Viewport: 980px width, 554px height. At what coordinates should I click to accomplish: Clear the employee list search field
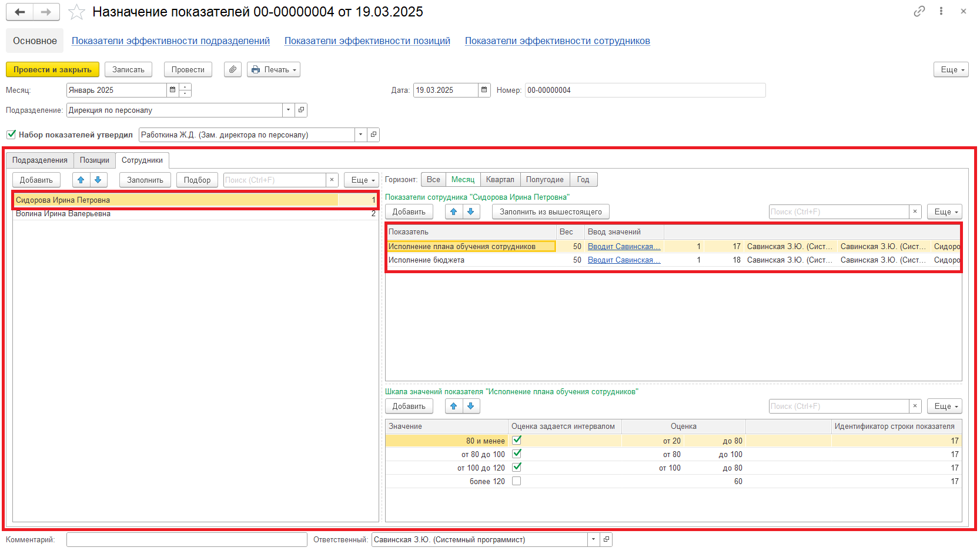pyautogui.click(x=332, y=180)
